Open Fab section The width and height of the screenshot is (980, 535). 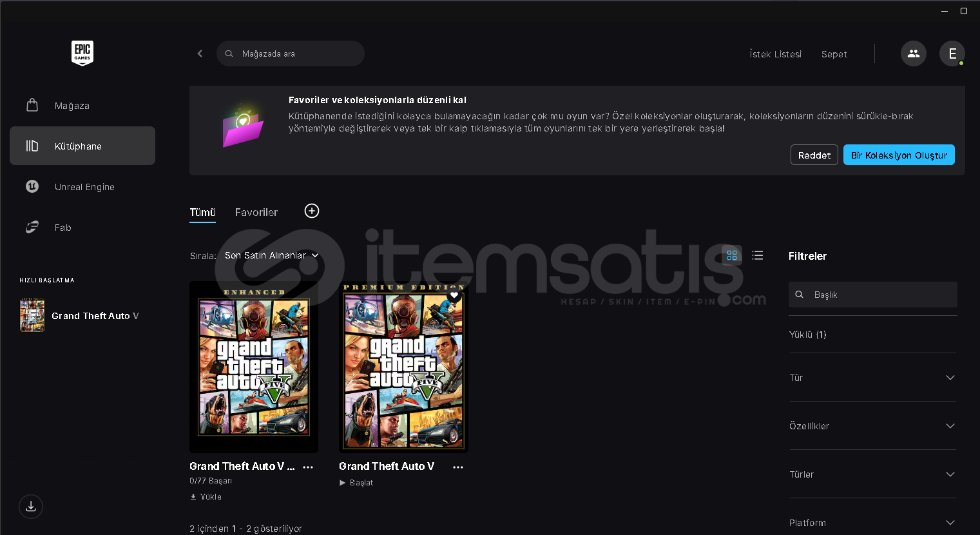click(82, 227)
